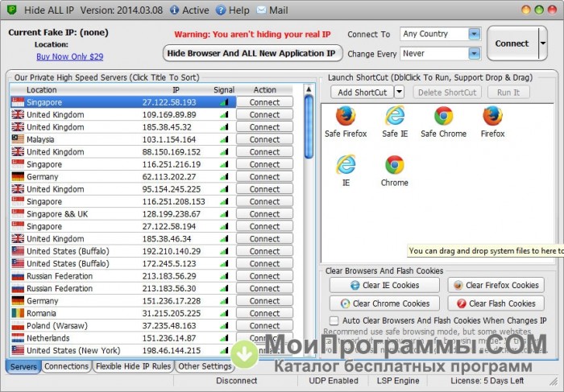Click the Hide ALL IP shield logo
The width and height of the screenshot is (564, 392).
coord(12,10)
